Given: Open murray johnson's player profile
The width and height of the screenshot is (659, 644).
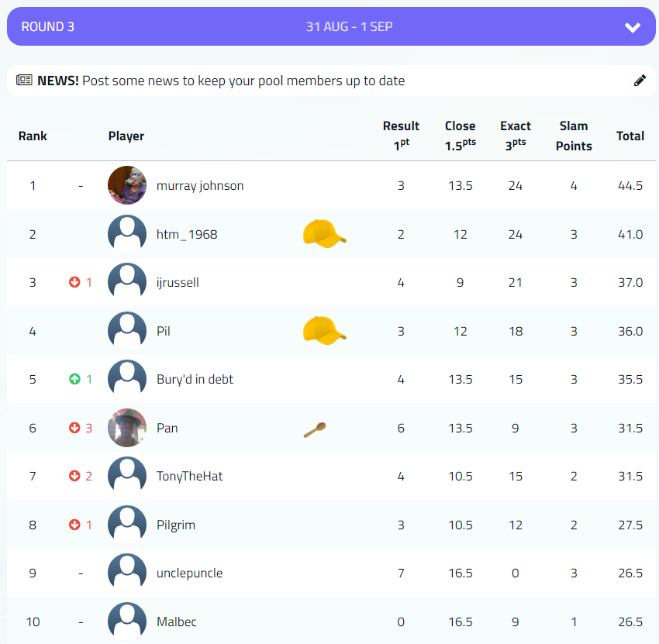Looking at the screenshot, I should tap(200, 186).
